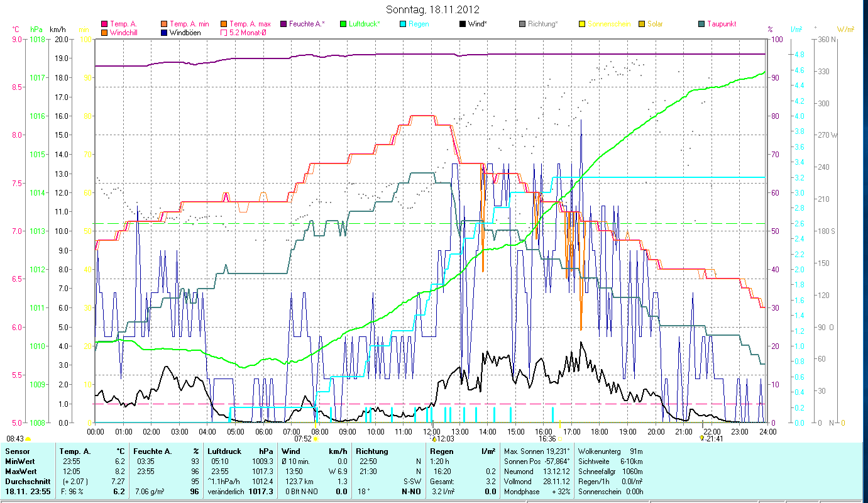
Task: Click the black Wind* legend swatch
Action: tap(463, 24)
